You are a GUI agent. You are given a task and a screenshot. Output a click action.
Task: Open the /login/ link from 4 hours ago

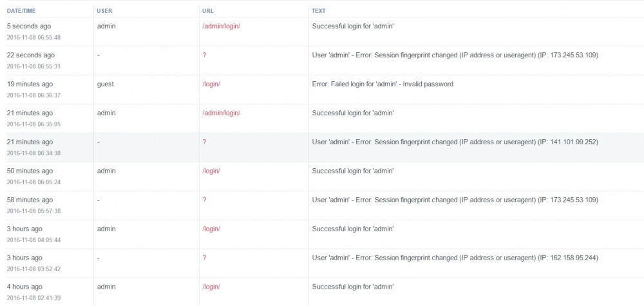211,287
